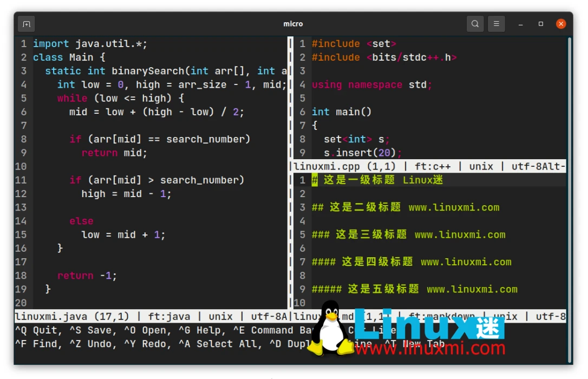
Task: Click the '#### 这是四级标题' markdown line
Action: click(x=411, y=262)
